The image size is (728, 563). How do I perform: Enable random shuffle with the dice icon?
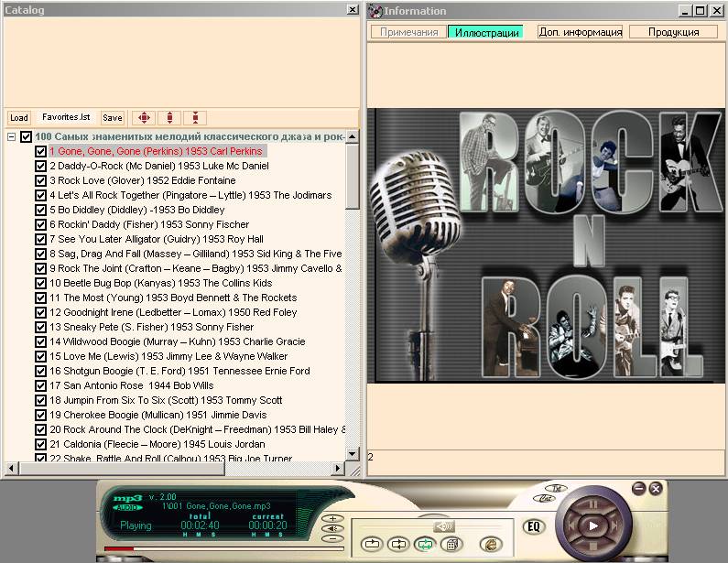point(451,544)
